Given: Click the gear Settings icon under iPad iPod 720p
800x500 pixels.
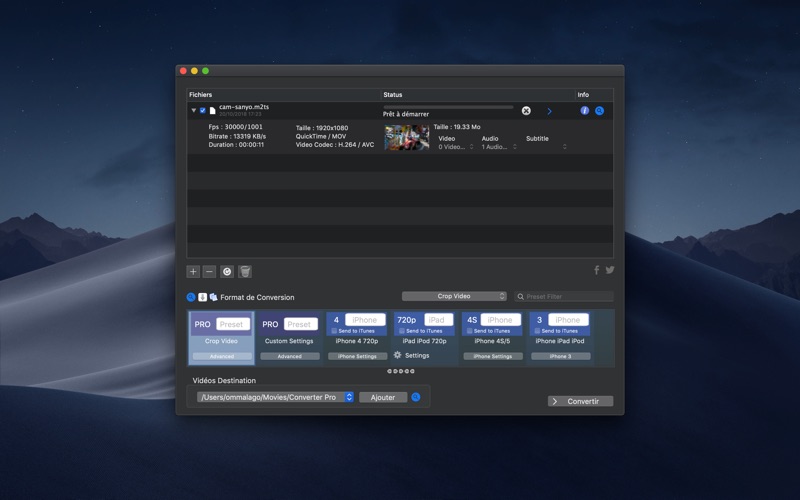Looking at the screenshot, I should 397,355.
